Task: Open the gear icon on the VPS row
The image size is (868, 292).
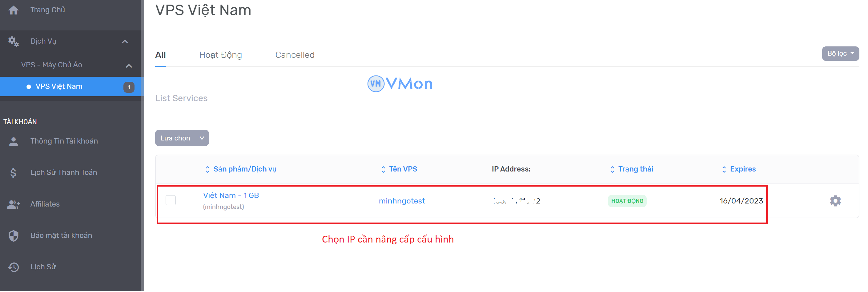Action: click(835, 200)
